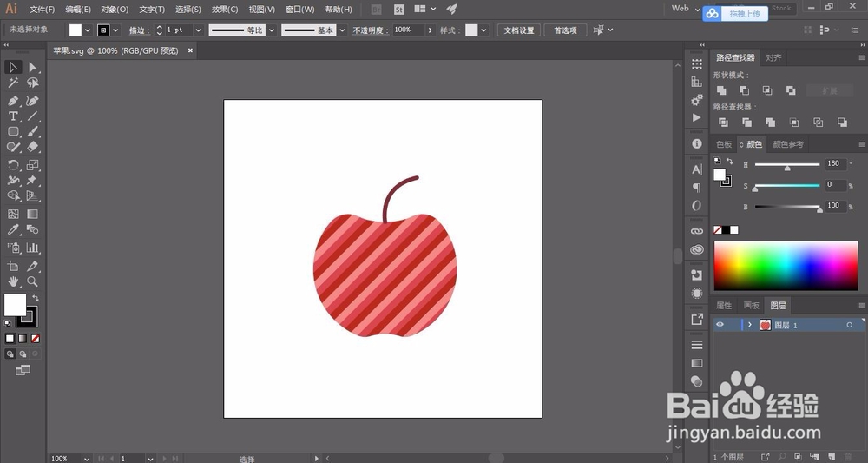Select the Magic Wand tool
868x463 pixels.
13,83
